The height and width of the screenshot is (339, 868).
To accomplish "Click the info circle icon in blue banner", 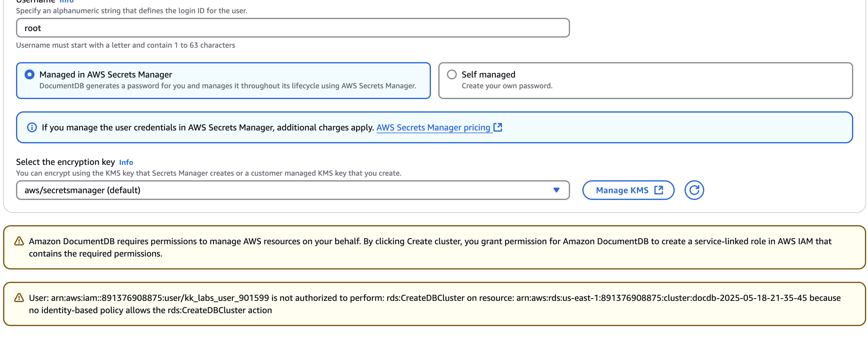I will pyautogui.click(x=32, y=128).
